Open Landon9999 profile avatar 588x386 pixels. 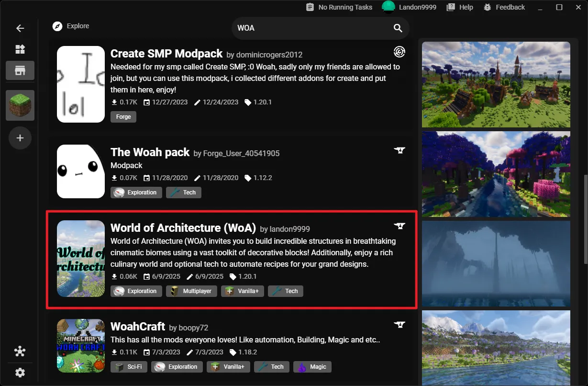388,7
